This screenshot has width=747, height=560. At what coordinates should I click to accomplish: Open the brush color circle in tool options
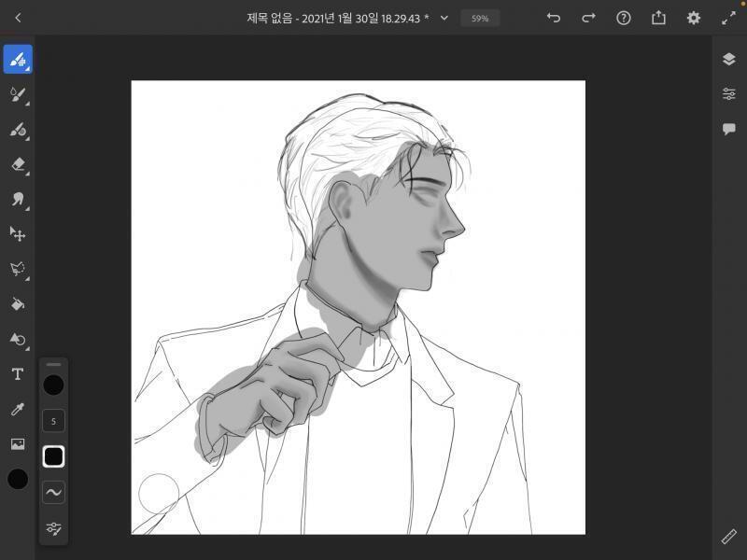pyautogui.click(x=53, y=385)
